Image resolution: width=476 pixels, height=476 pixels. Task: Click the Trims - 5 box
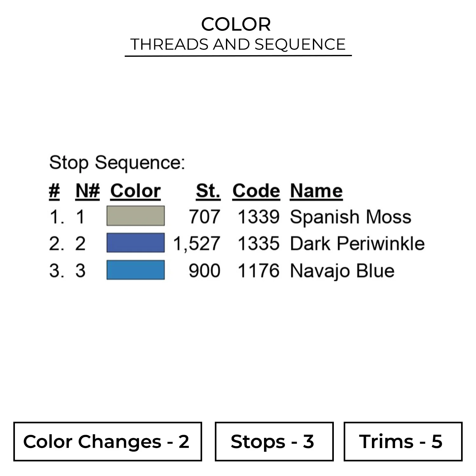coord(403,441)
